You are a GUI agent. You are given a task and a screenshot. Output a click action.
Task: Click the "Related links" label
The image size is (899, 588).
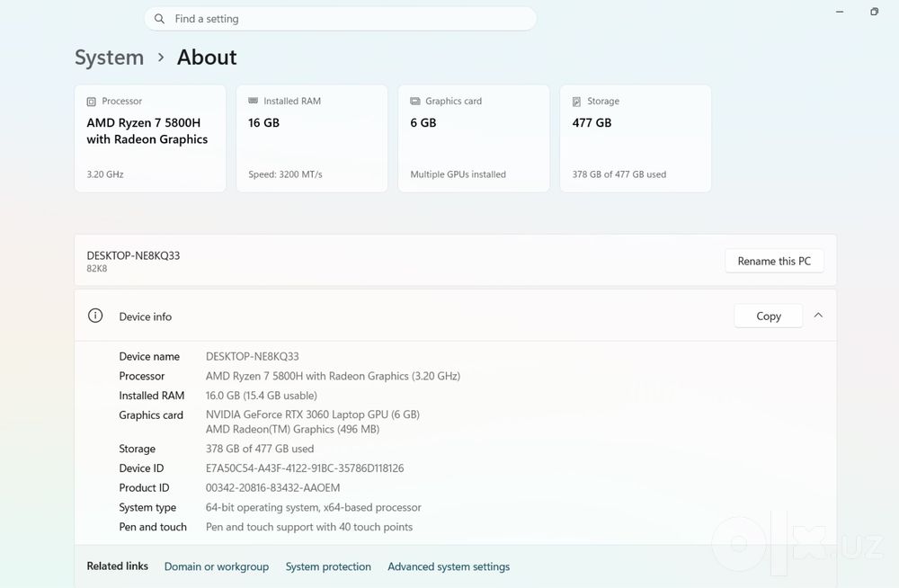coord(118,566)
